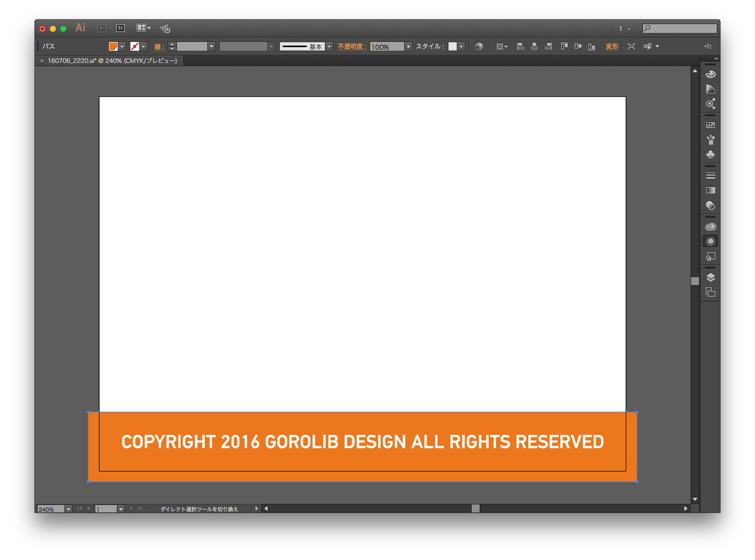Open the Brushes panel icon

710,140
